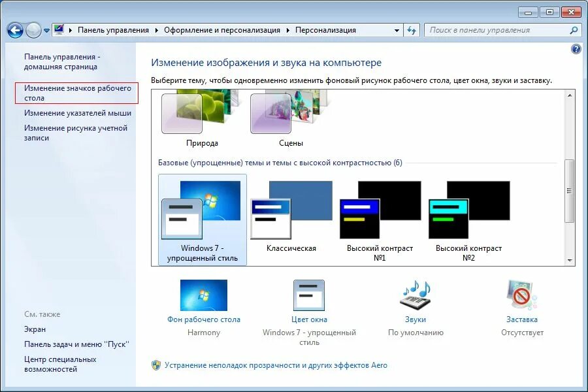Open Help with the question mark icon

[x=576, y=49]
